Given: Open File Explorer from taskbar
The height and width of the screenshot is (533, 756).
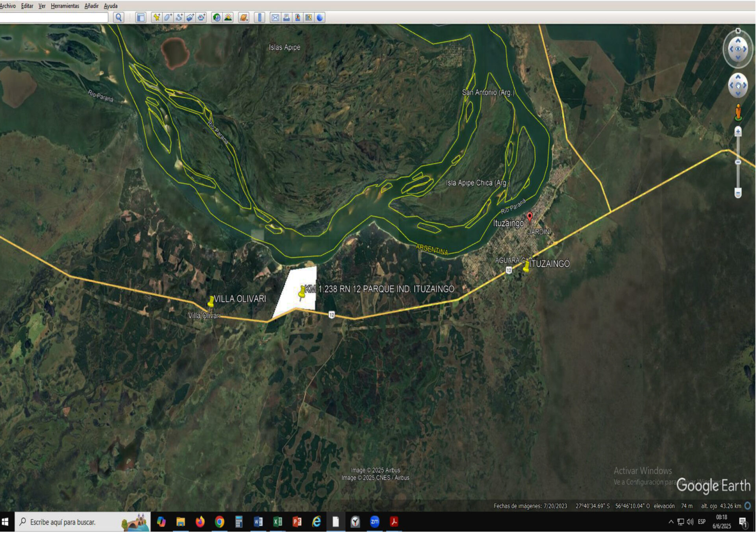Looking at the screenshot, I should point(181,522).
